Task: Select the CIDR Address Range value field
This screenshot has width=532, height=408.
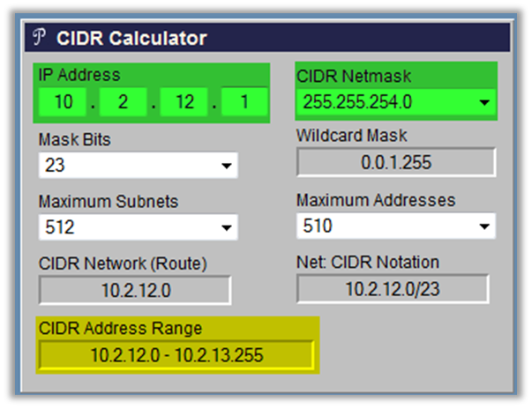Action: pos(176,355)
